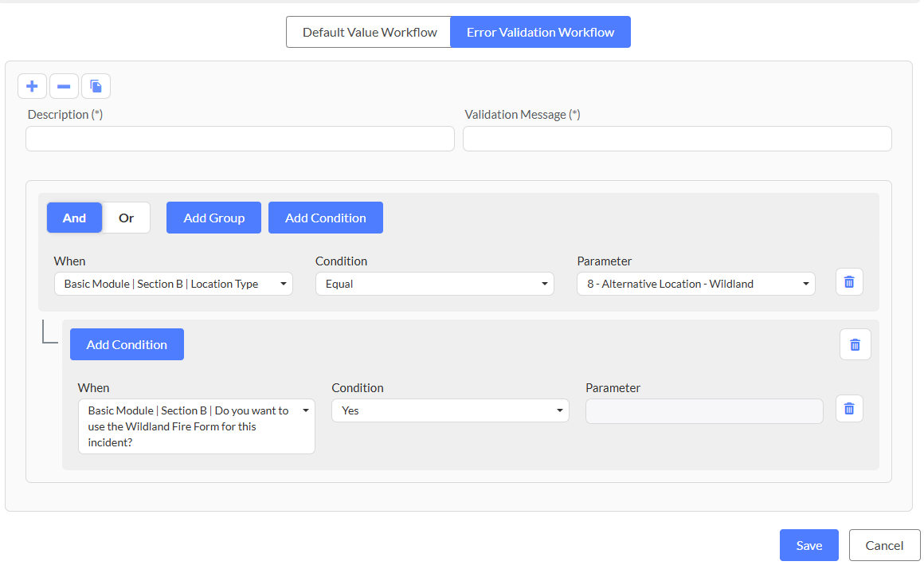This screenshot has height=581, width=924.
Task: Switch to the Default Value Workflow tab
Action: [369, 33]
